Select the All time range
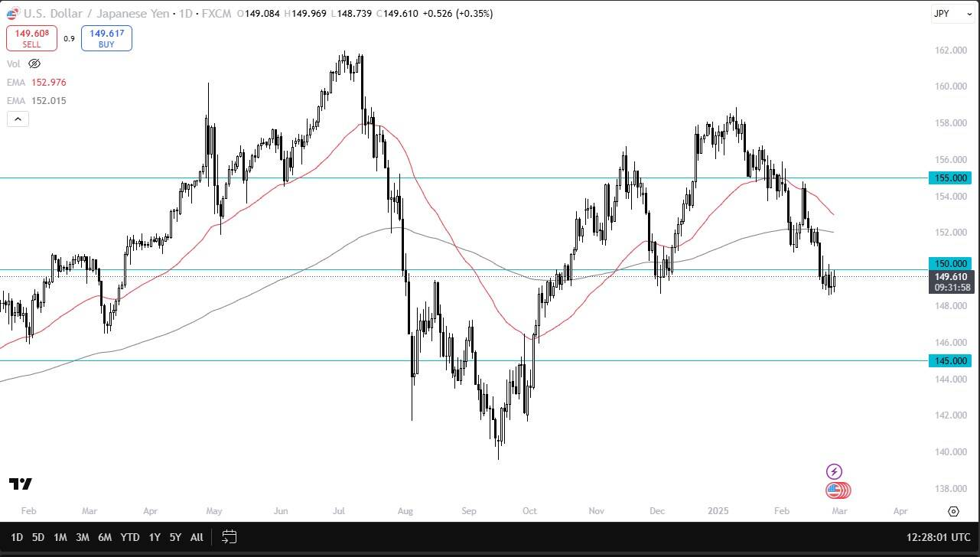 (x=197, y=537)
